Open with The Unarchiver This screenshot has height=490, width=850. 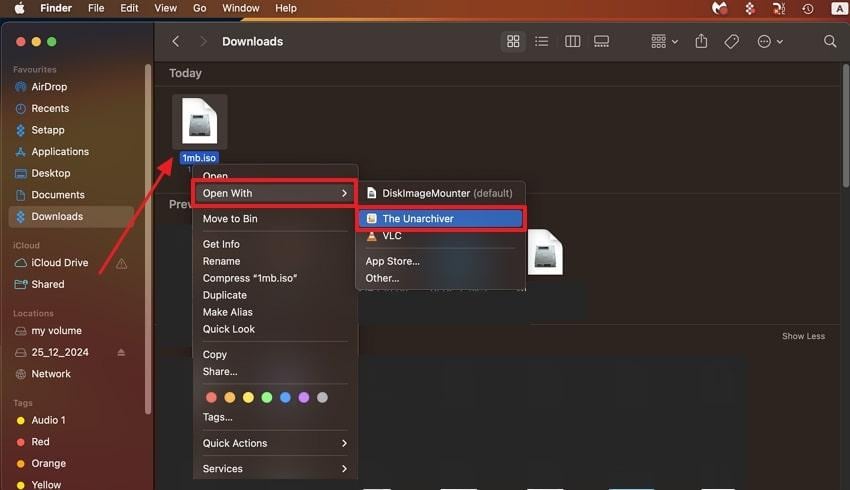(x=440, y=219)
